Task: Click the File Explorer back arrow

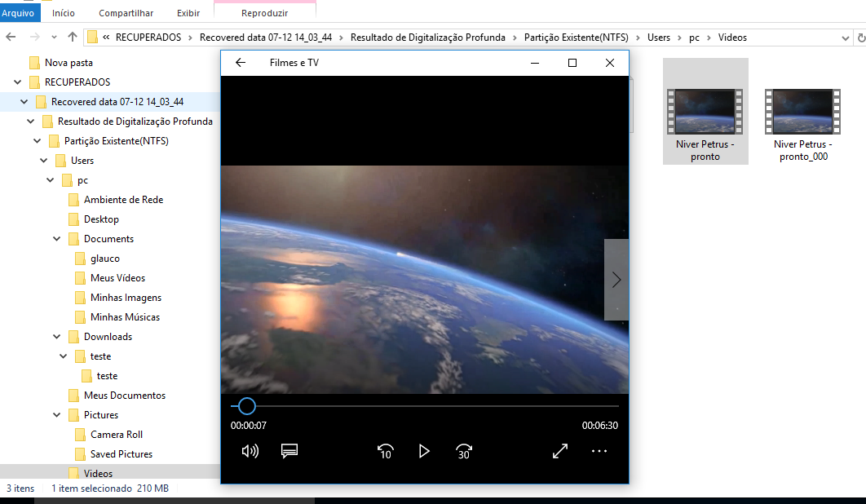Action: [11, 37]
